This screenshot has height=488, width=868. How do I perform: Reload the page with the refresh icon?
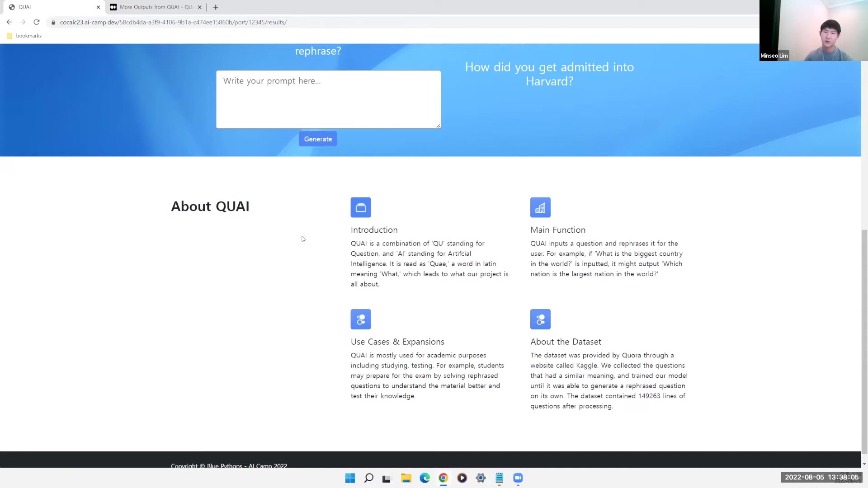[37, 22]
